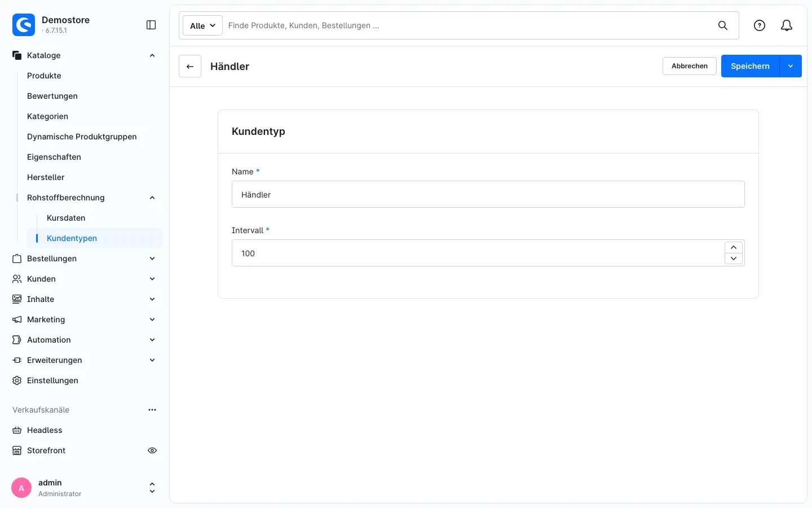
Task: Click the Inhalte content icon
Action: [x=17, y=299]
